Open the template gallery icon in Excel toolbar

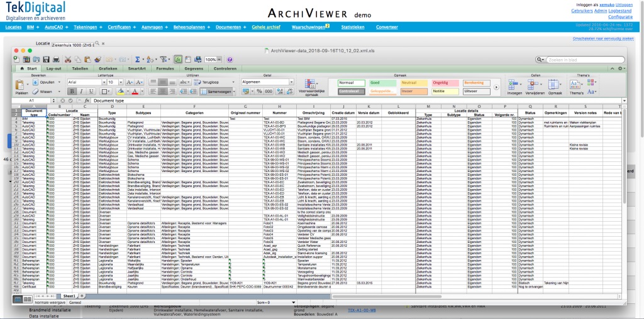point(26,60)
